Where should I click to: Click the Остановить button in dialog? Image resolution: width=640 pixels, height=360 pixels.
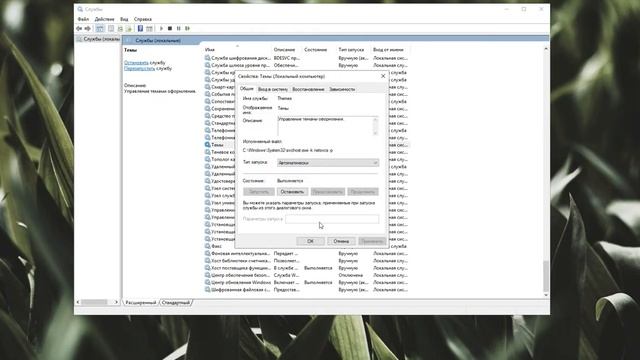(292, 191)
